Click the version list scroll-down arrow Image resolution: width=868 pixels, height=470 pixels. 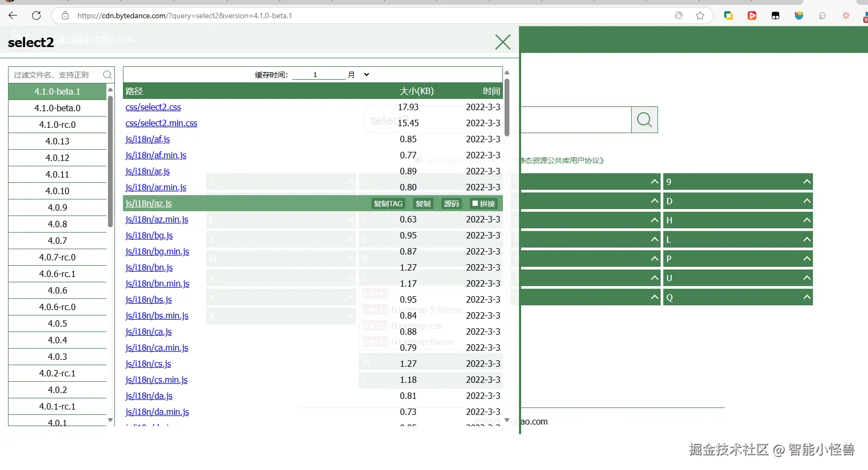(x=111, y=420)
